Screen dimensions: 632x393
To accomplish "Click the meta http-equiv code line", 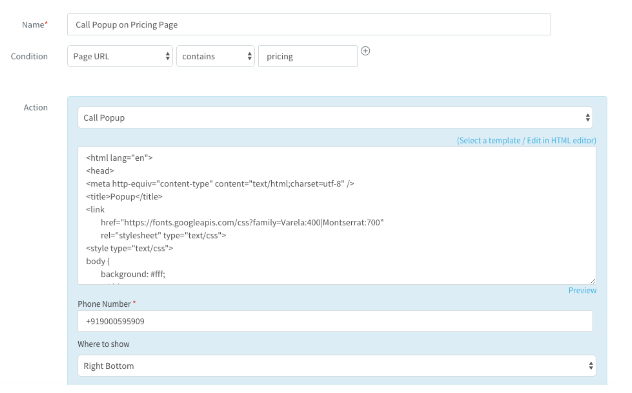I will tap(220, 184).
